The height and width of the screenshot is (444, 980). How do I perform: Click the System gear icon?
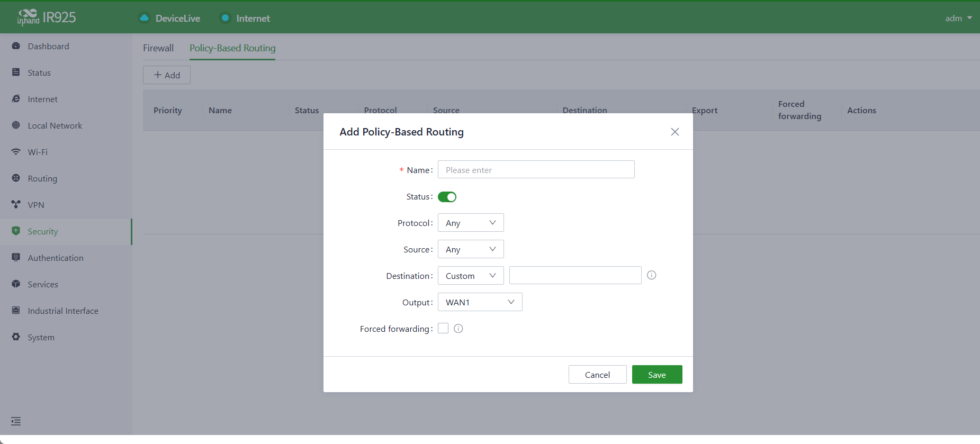pos(16,337)
